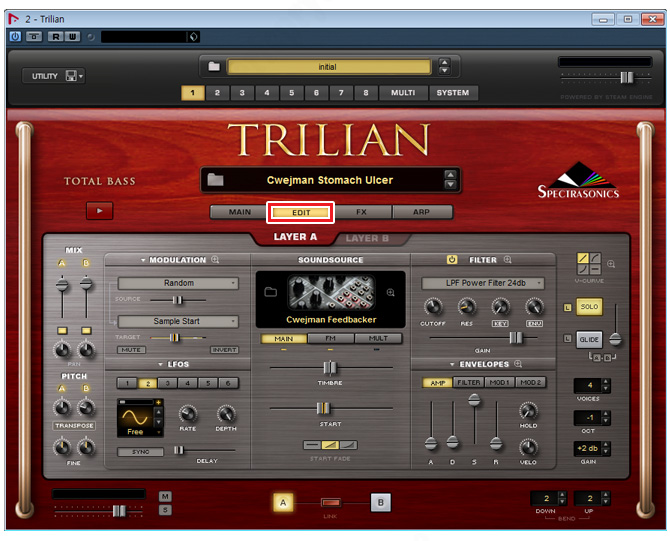The image size is (670, 541).
Task: Click the Transpose button
Action: tap(74, 426)
